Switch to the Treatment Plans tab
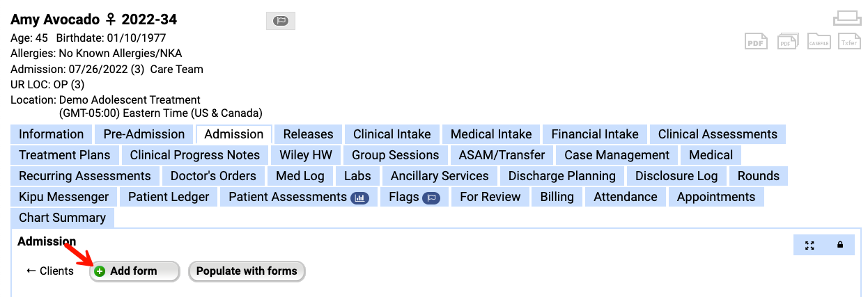 tap(65, 155)
